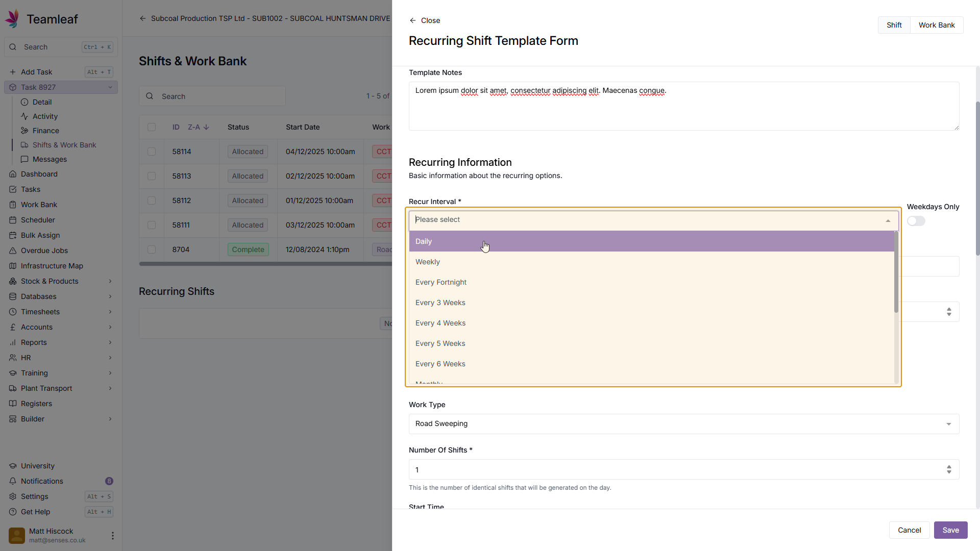Collapse the Task 8927 section
The height and width of the screenshot is (551, 980).
[110, 87]
